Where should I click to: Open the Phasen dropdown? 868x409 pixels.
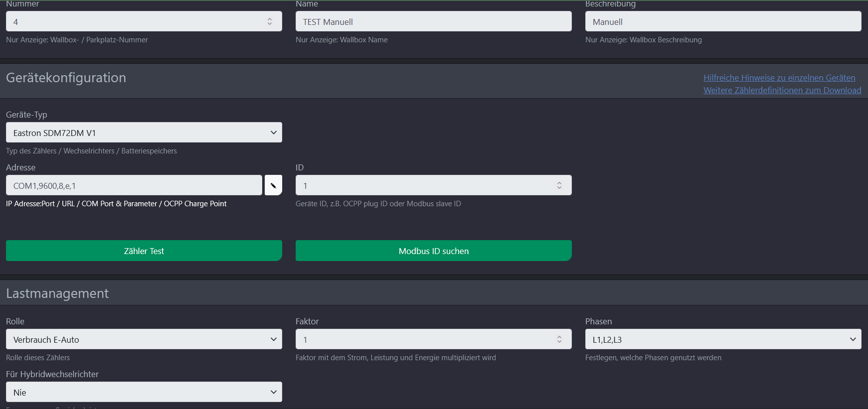click(723, 339)
